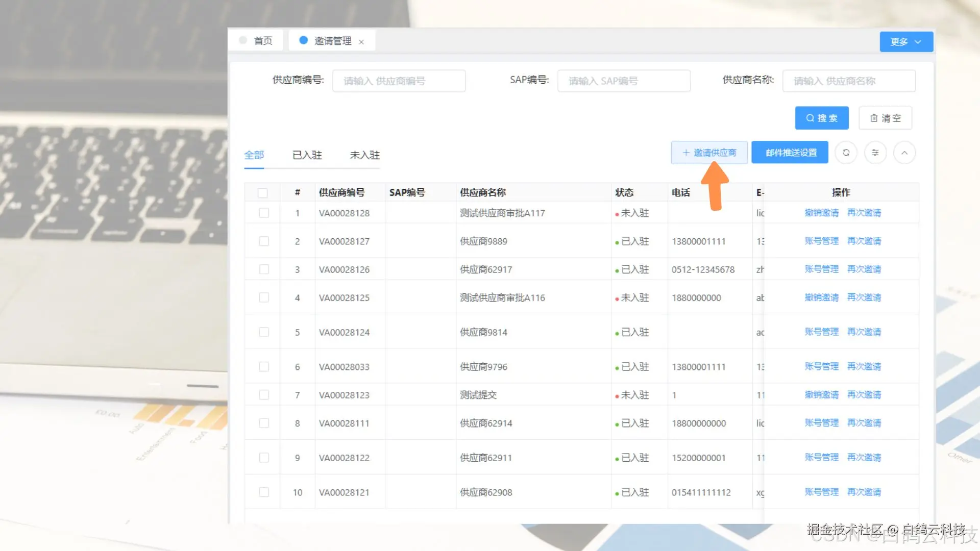The image size is (980, 551).
Task: Switch to 未入驻 tab
Action: coord(364,155)
